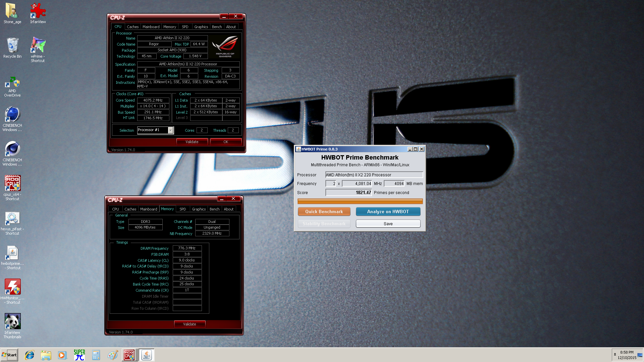The height and width of the screenshot is (362, 644).
Task: Click the Processor name field in HWBOT Prime
Action: [x=374, y=175]
